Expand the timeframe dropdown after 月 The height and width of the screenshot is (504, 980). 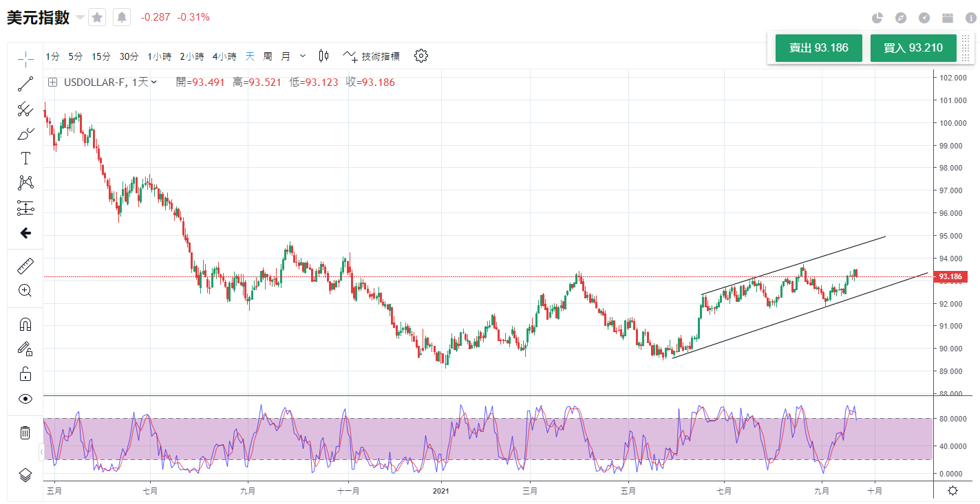point(303,56)
